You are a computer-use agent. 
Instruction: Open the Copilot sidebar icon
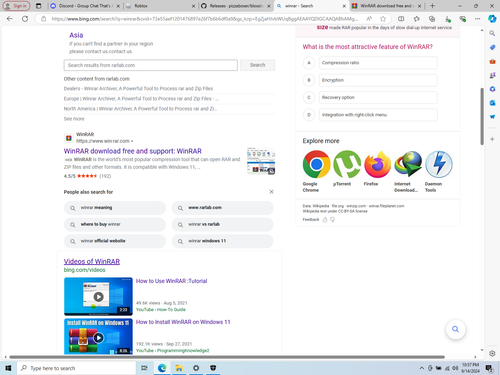(x=492, y=19)
